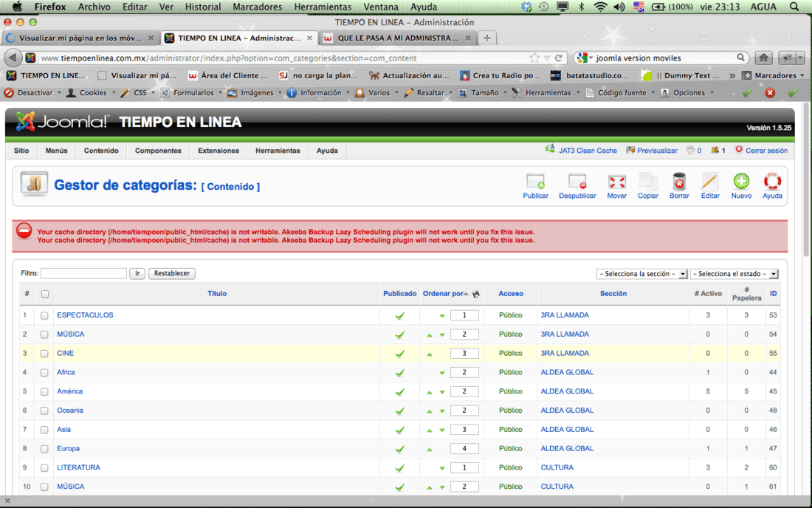Check the ESPECTACULOS row checkbox

[44, 315]
